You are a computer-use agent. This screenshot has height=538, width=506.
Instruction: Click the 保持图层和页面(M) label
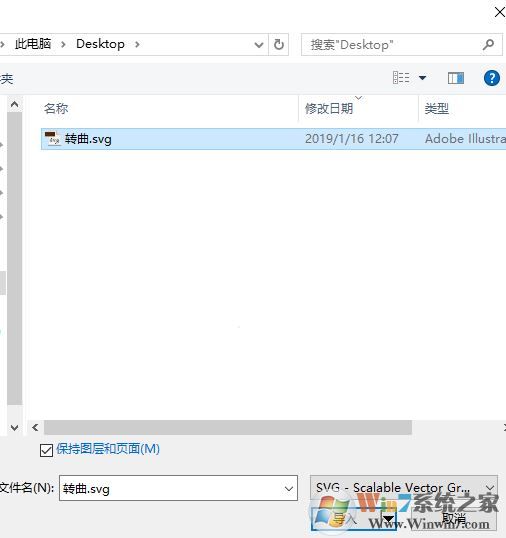pyautogui.click(x=108, y=449)
